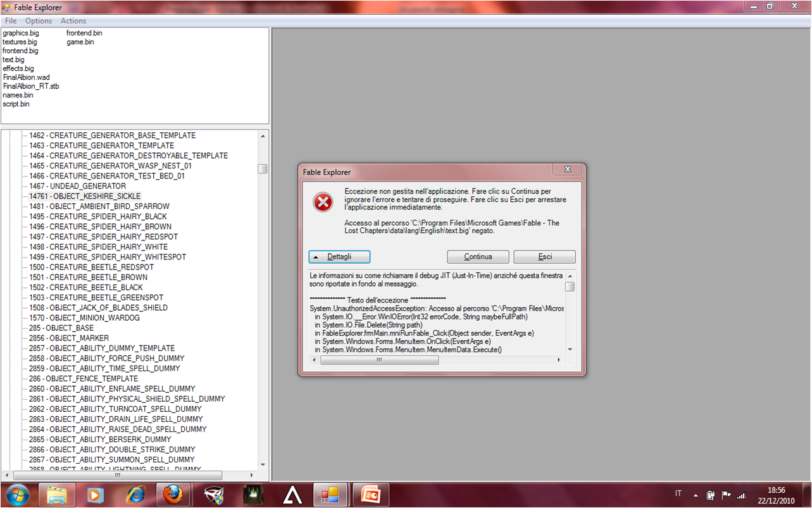
Task: Select textures.big in the file list
Action: point(20,42)
